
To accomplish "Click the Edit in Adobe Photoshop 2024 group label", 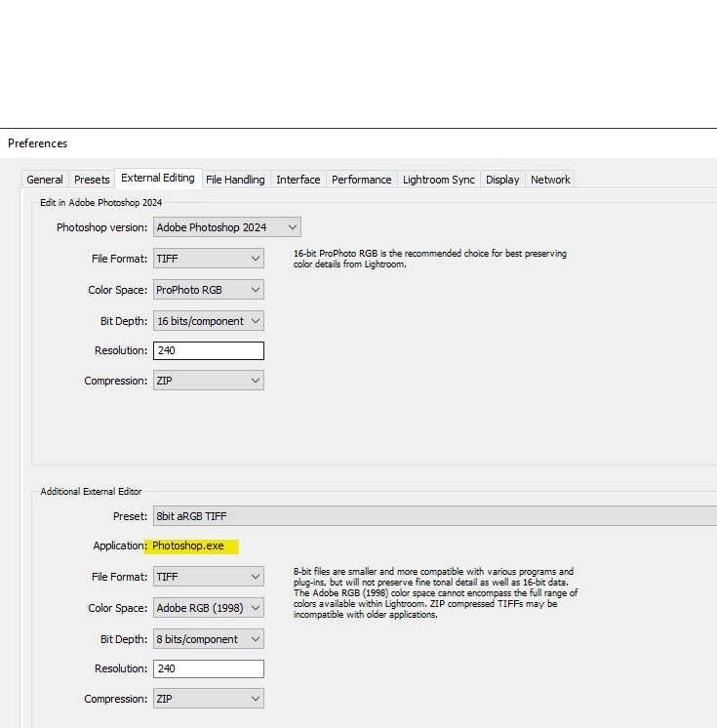I will tap(101, 202).
